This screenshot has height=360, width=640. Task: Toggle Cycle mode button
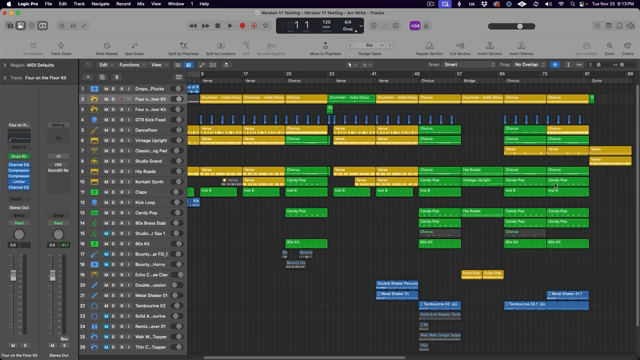click(x=266, y=26)
